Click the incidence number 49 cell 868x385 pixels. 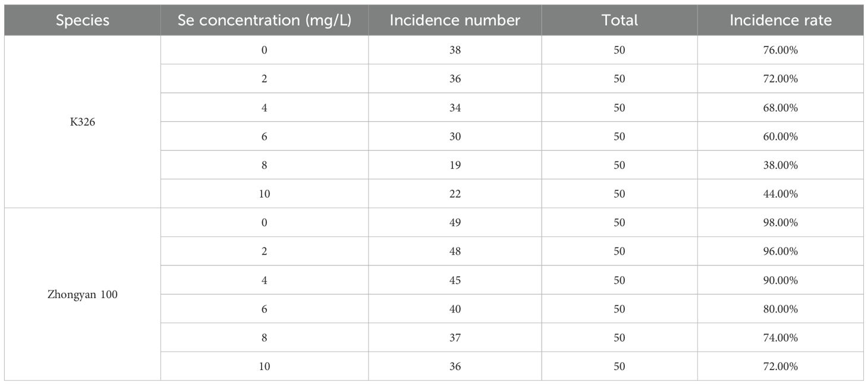coord(455,223)
